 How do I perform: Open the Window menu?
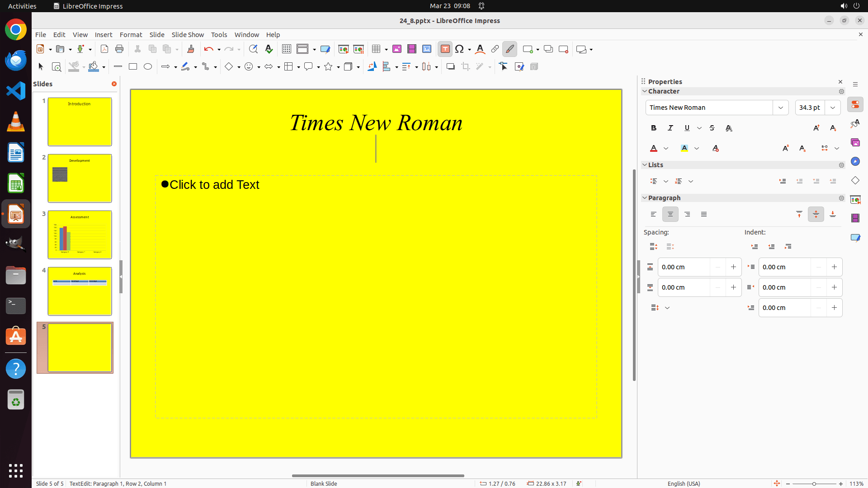pyautogui.click(x=247, y=34)
